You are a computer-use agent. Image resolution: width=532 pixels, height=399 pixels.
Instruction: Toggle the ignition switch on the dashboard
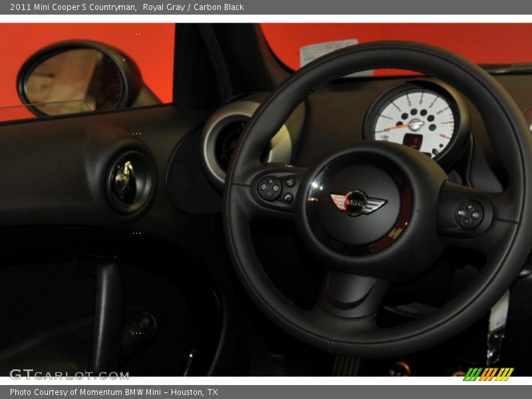tap(125, 175)
